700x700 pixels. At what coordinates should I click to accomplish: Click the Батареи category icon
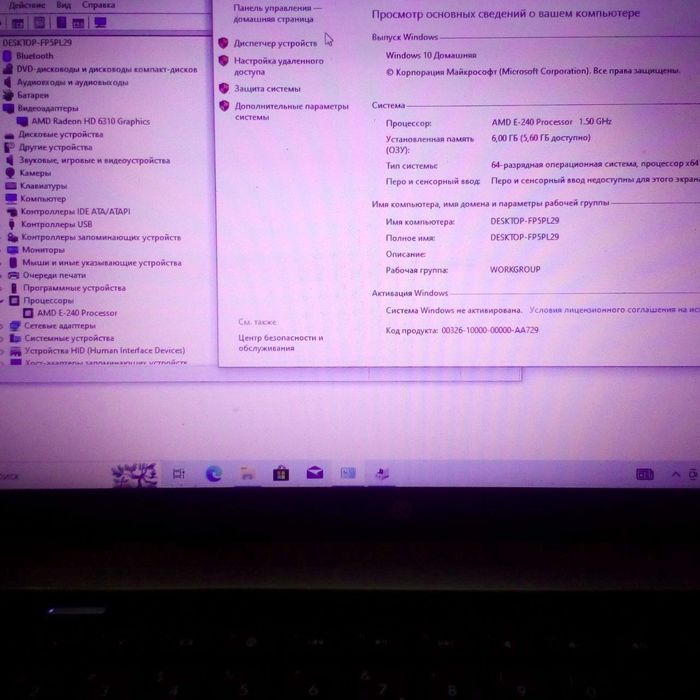8,95
